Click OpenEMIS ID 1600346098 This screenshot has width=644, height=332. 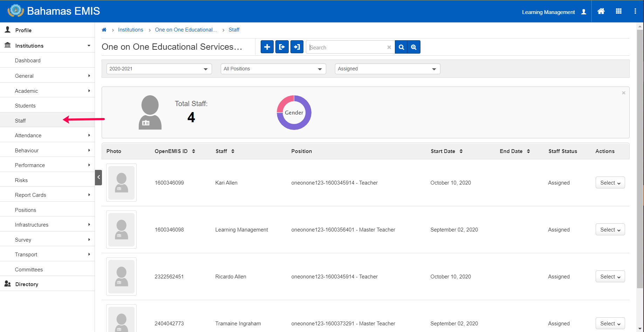tap(169, 230)
